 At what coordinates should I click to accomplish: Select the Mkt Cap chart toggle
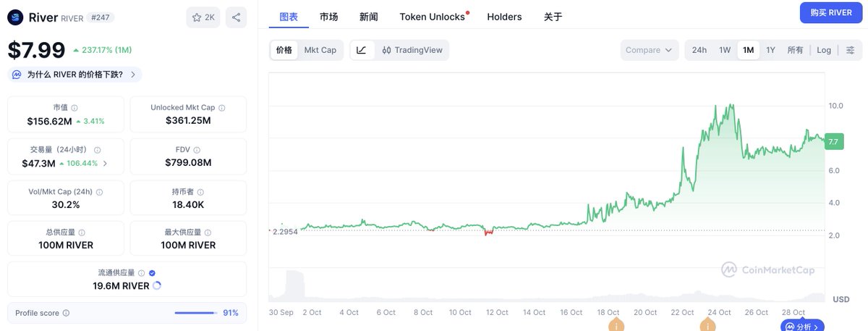coord(320,50)
